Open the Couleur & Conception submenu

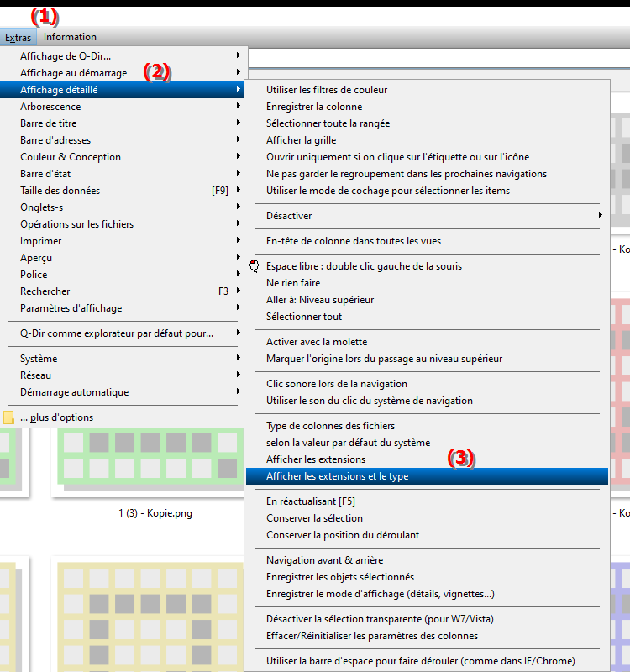click(x=122, y=157)
